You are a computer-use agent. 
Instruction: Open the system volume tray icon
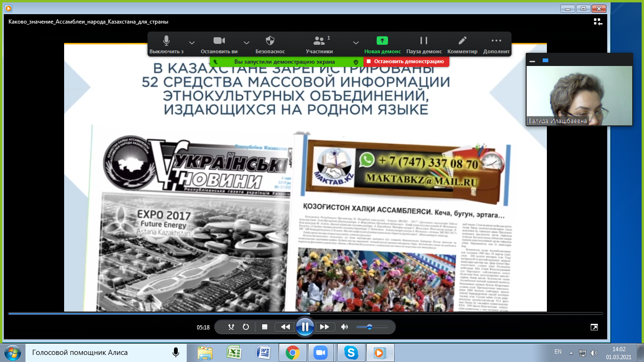[x=594, y=353]
